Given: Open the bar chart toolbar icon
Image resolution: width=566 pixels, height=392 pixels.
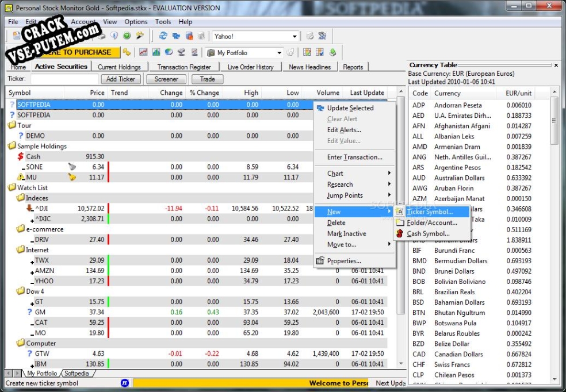Looking at the screenshot, I should 156,52.
